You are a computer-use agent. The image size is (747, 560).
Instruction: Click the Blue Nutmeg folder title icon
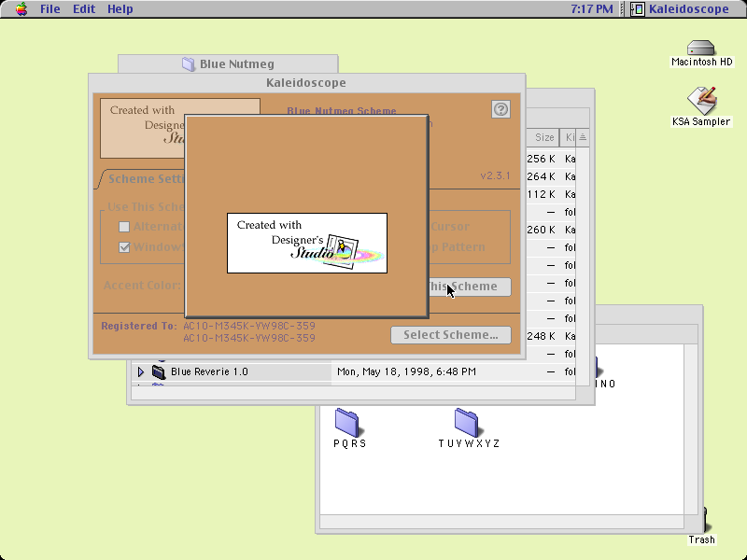tap(189, 63)
